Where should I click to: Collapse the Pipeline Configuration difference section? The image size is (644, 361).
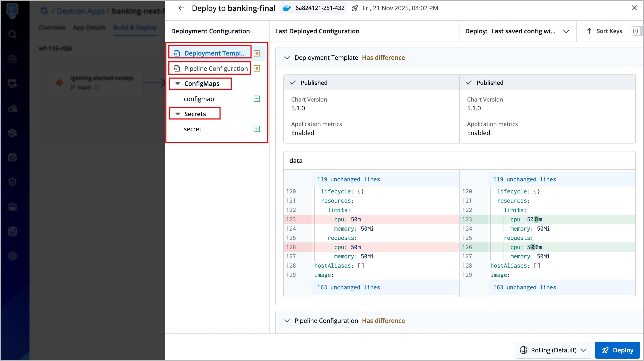pos(287,321)
